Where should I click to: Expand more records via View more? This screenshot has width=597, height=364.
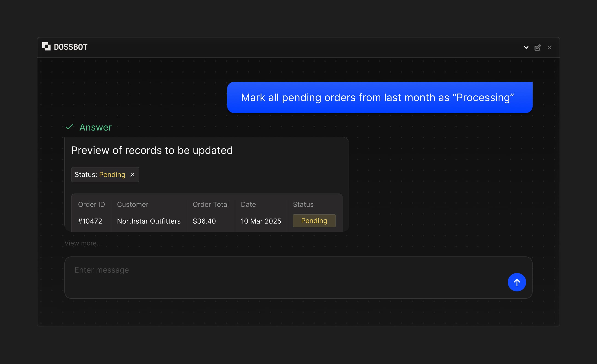(x=83, y=243)
